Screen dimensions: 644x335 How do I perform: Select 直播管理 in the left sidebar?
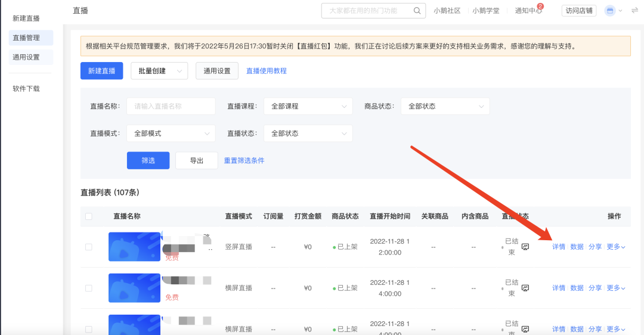(31, 38)
